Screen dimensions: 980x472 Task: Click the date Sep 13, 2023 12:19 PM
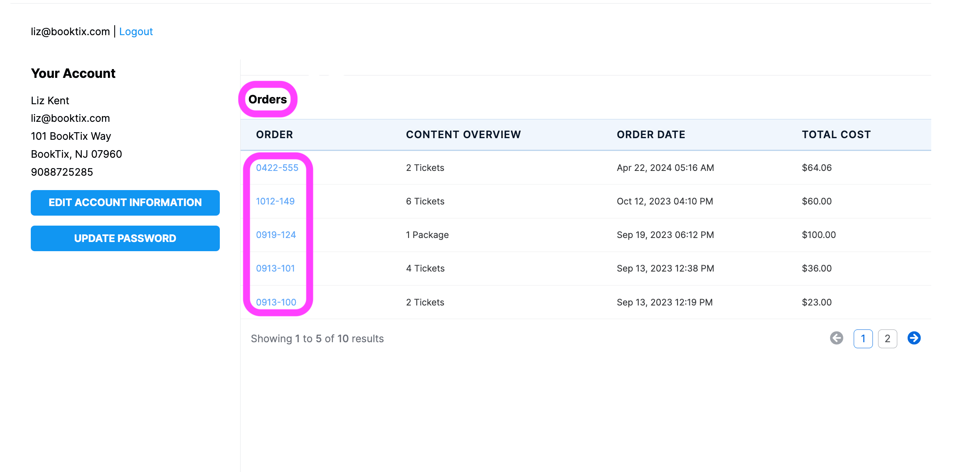pyautogui.click(x=665, y=302)
